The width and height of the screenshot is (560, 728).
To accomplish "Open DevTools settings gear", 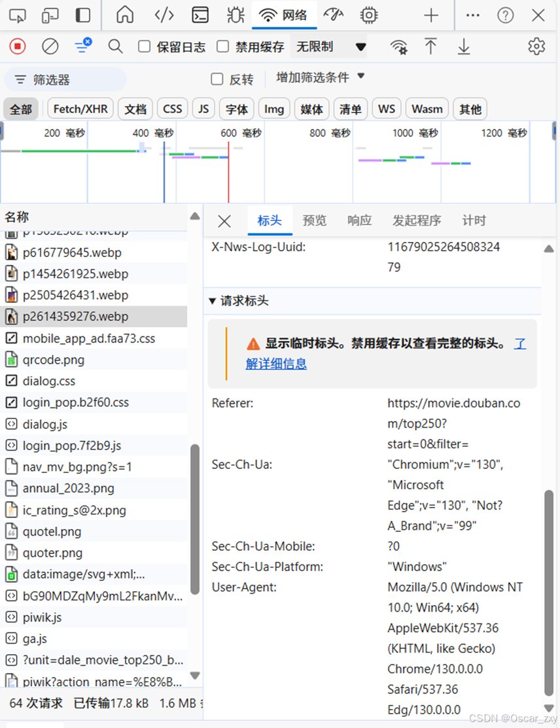I will [x=536, y=46].
